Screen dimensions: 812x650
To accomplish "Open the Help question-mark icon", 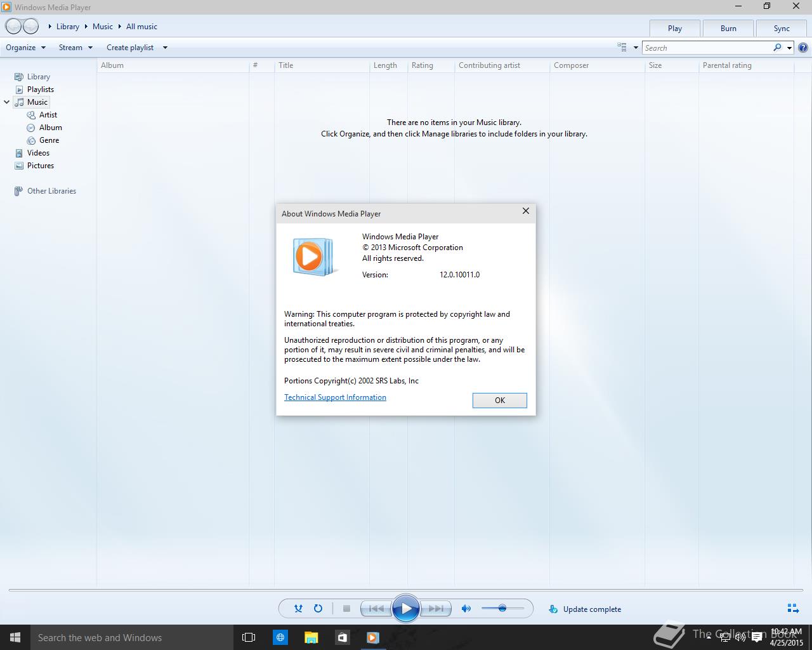I will pos(803,48).
